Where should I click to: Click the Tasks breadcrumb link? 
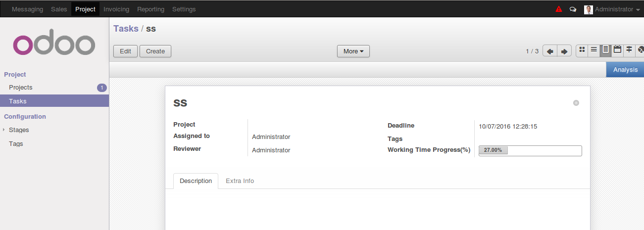point(126,29)
